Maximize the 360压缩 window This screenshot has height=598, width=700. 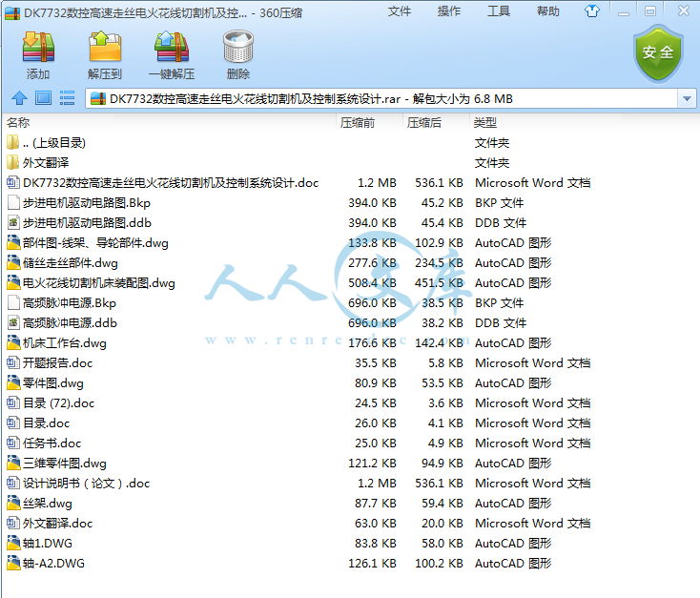coord(650,11)
